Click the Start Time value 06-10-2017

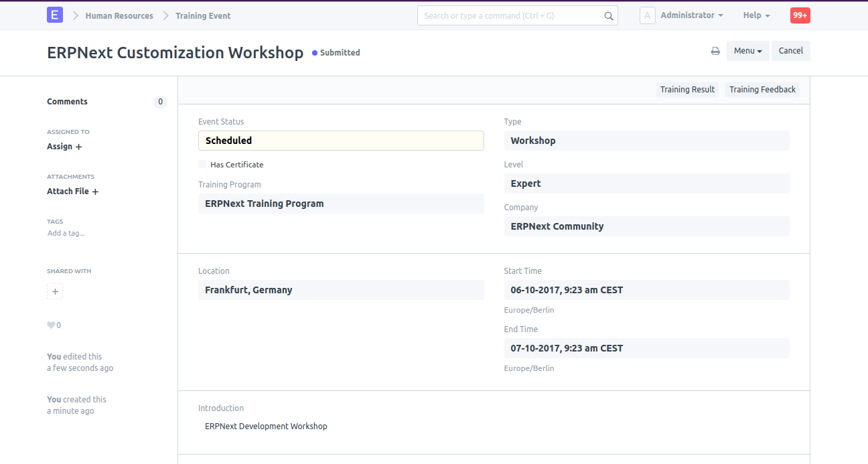646,290
